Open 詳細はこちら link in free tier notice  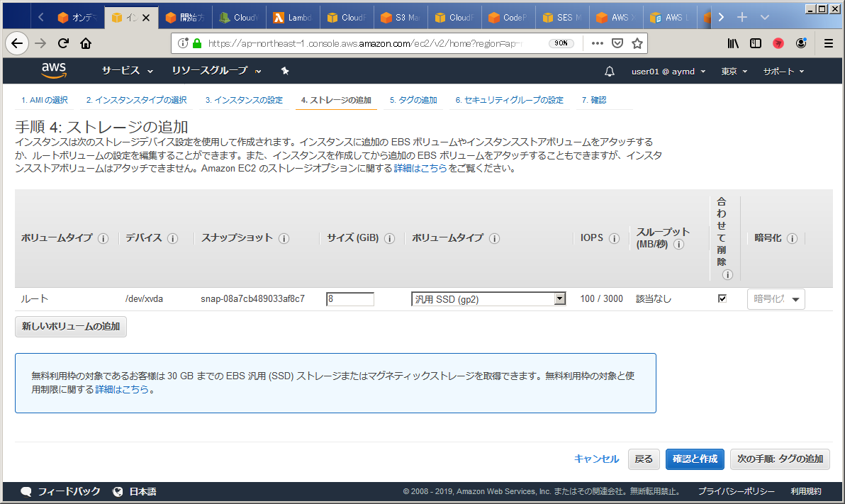(122, 390)
